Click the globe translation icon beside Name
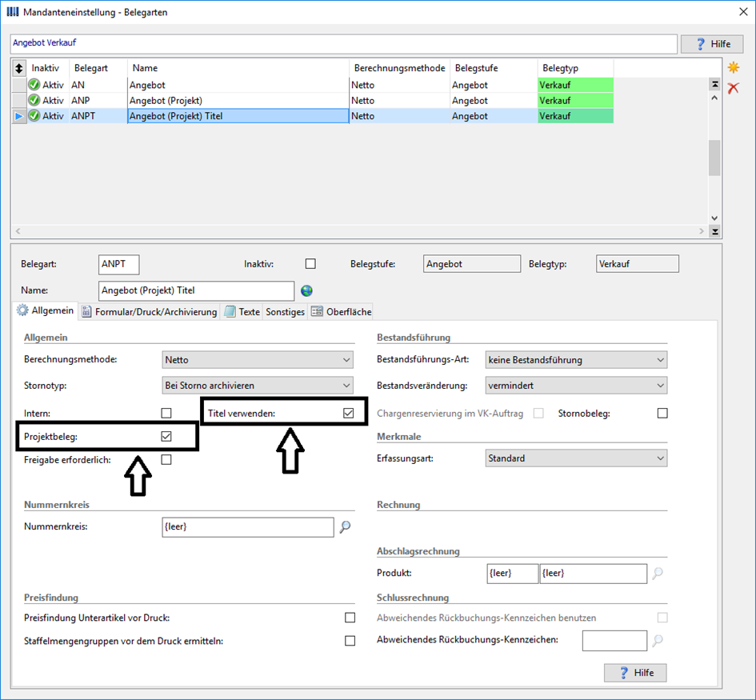 click(306, 290)
